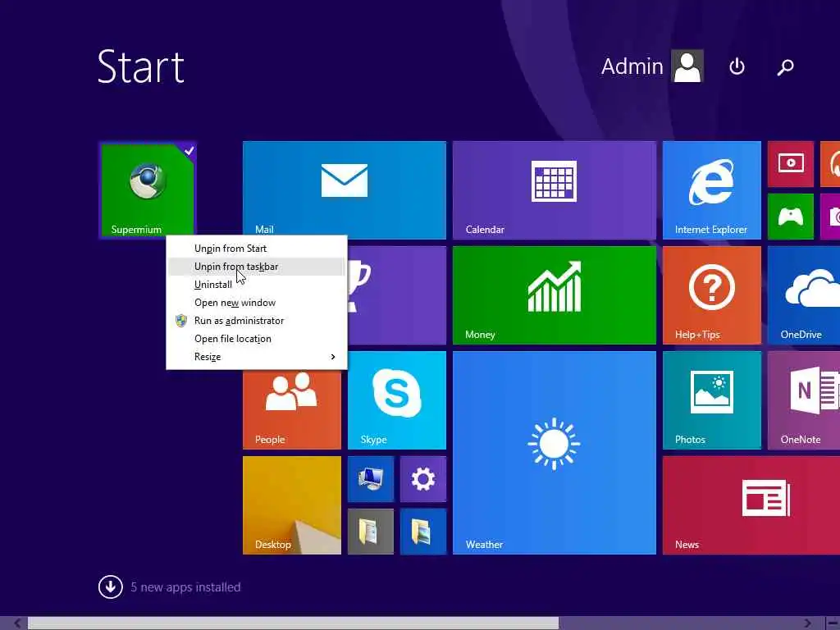The image size is (840, 630).
Task: Click the scrollbar left arrow
Action: [x=17, y=623]
